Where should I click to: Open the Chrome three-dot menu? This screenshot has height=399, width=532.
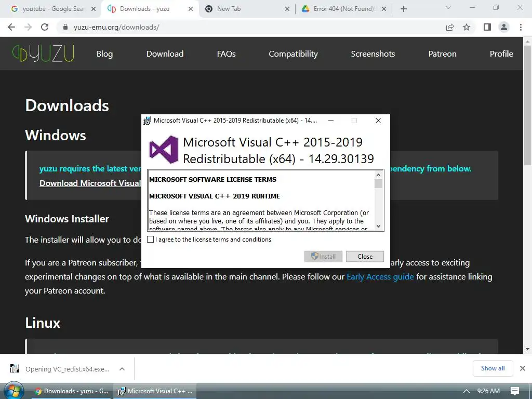point(521,27)
